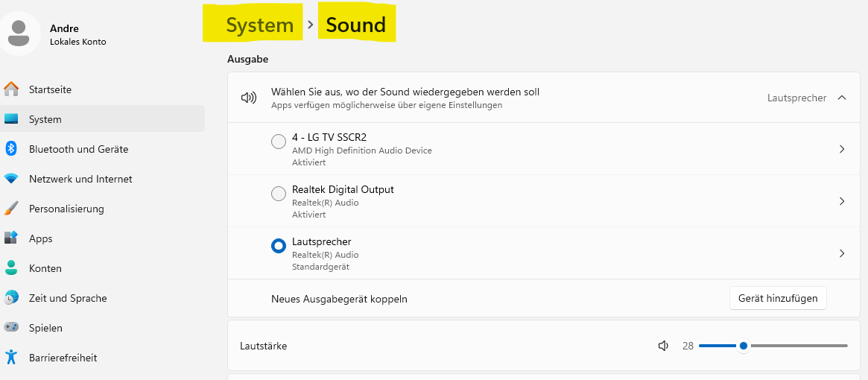Screen dimensions: 868x380
Task: Open LG TV SSCR2 device details chevron
Action: pyautogui.click(x=842, y=149)
